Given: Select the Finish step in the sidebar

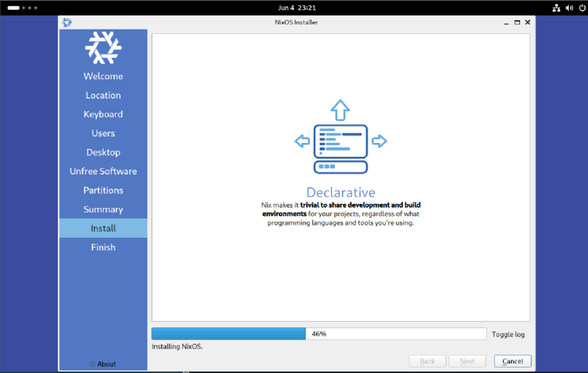Looking at the screenshot, I should point(103,247).
